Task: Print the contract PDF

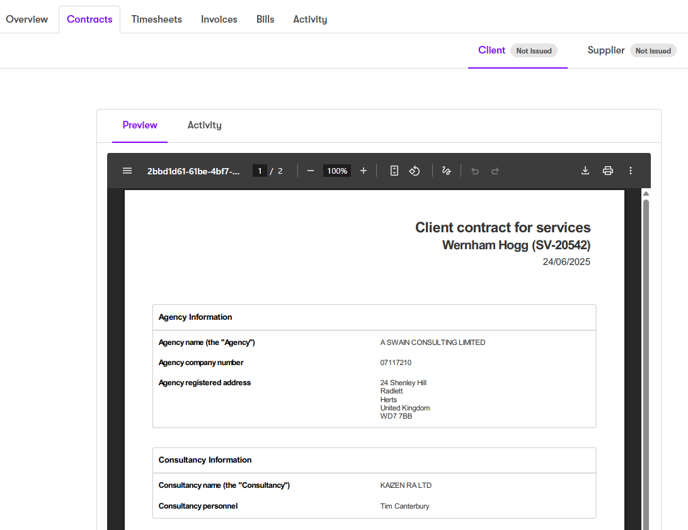Action: tap(608, 171)
